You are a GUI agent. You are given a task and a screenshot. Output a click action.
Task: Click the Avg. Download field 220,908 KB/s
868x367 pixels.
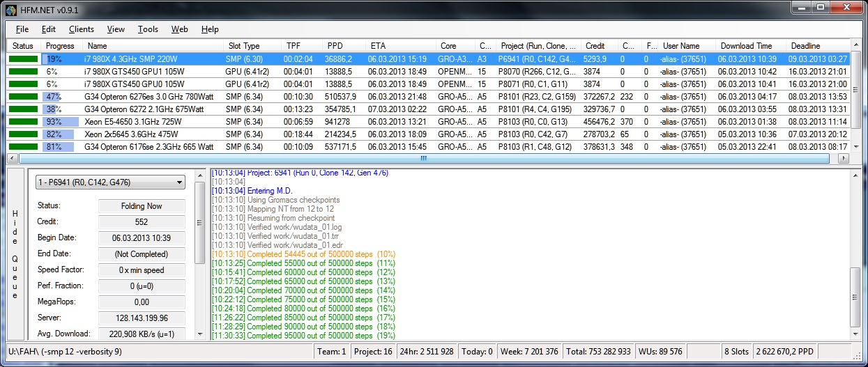point(142,334)
